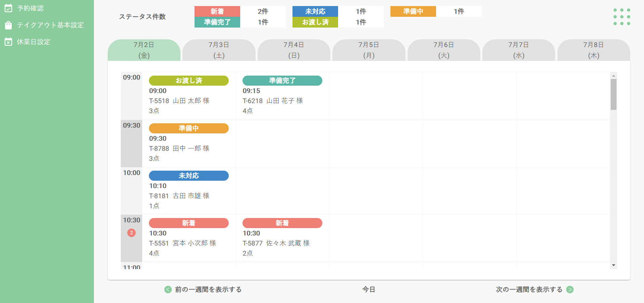644x303 pixels.
Task: Click the calendar check icon beside 予約確認
Action: (8, 8)
